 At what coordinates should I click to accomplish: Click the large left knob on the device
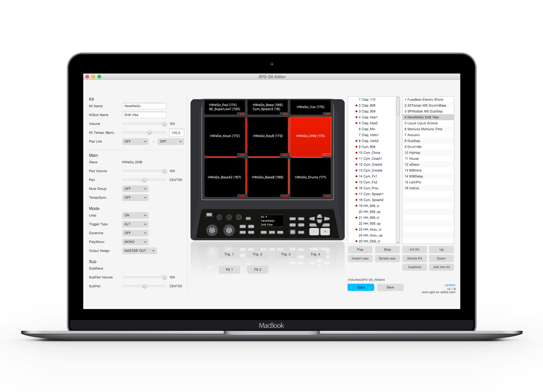[212, 230]
